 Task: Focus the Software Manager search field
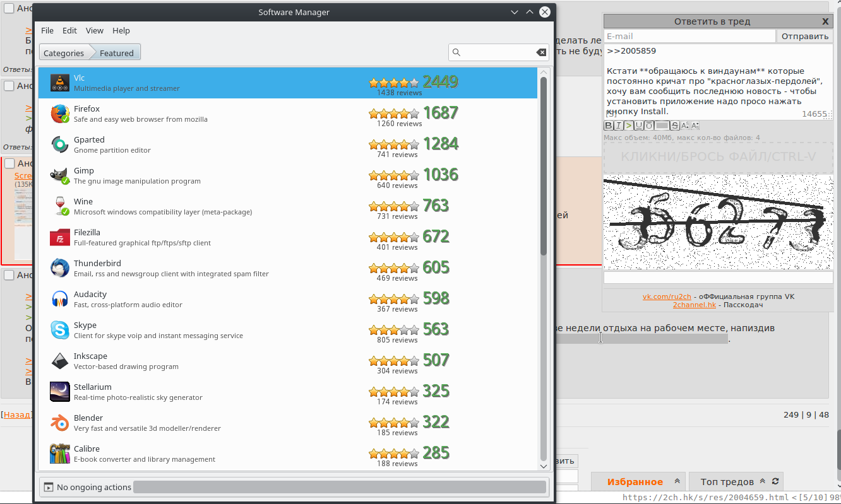point(499,52)
